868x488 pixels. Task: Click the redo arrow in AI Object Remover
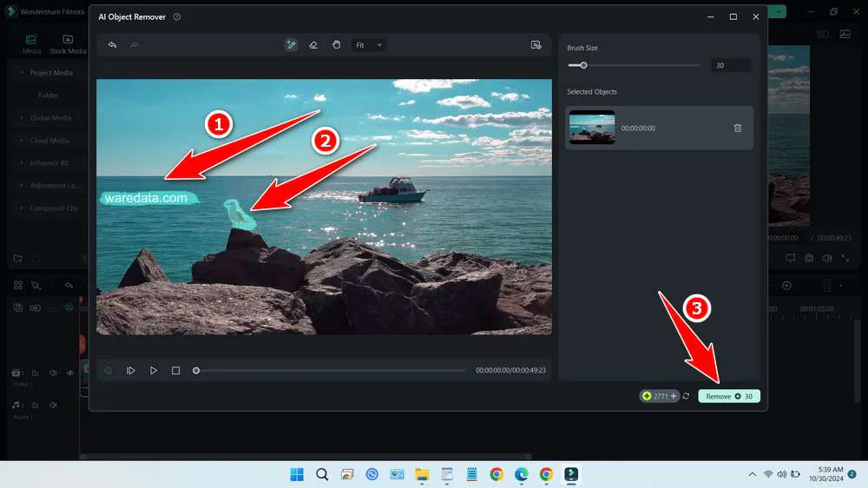pos(134,45)
